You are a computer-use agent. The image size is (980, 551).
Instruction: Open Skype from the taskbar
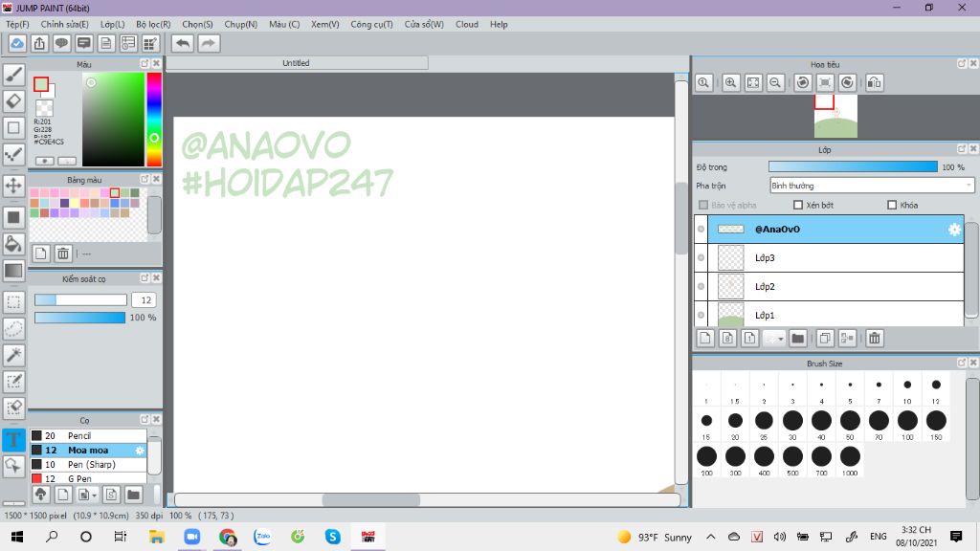[x=332, y=537]
